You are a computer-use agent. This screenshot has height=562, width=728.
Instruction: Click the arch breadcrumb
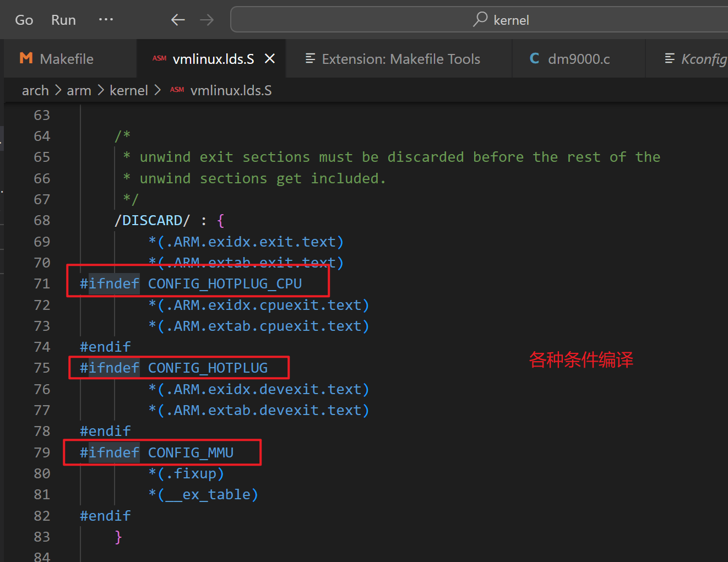coord(35,90)
